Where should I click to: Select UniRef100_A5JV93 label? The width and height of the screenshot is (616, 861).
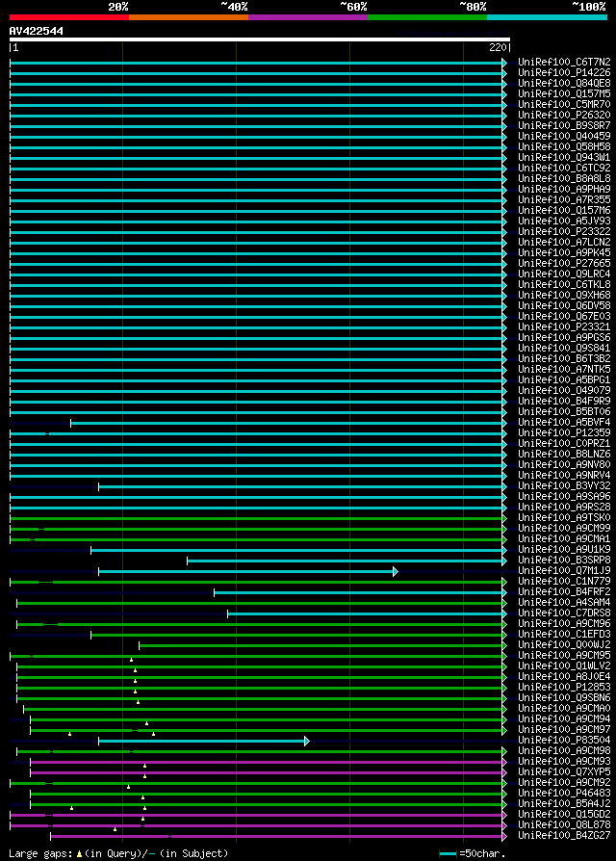564,222
